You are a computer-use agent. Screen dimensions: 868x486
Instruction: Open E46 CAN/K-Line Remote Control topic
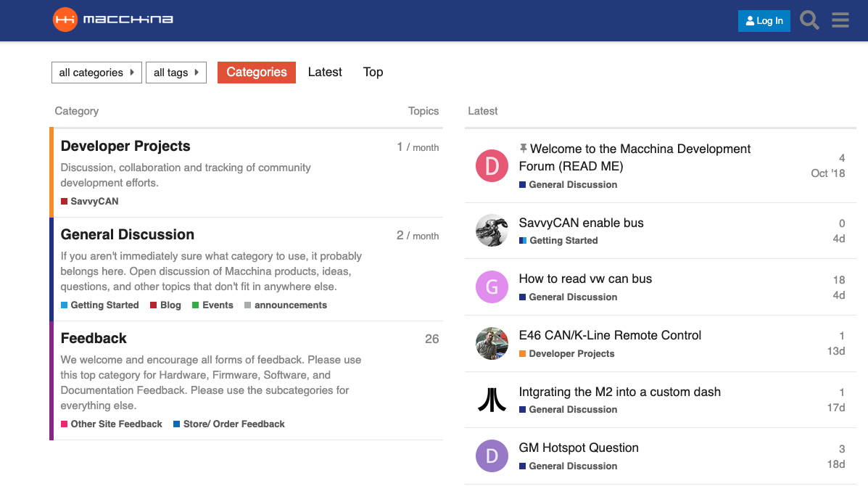pyautogui.click(x=610, y=335)
